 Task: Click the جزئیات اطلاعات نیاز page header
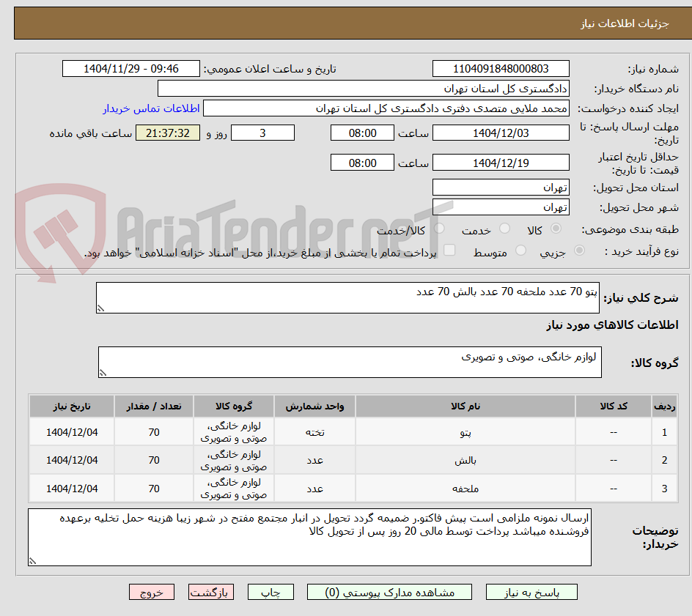[625, 23]
